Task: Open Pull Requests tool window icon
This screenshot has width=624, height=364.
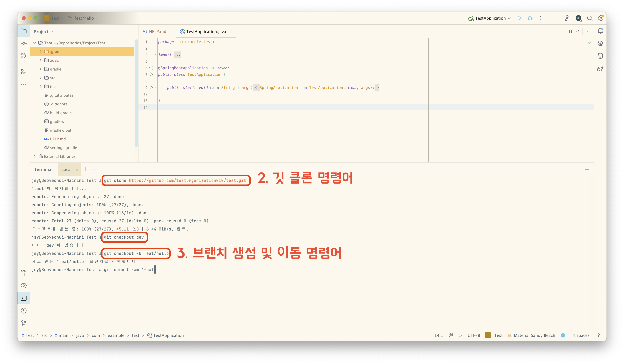Action: (x=24, y=56)
